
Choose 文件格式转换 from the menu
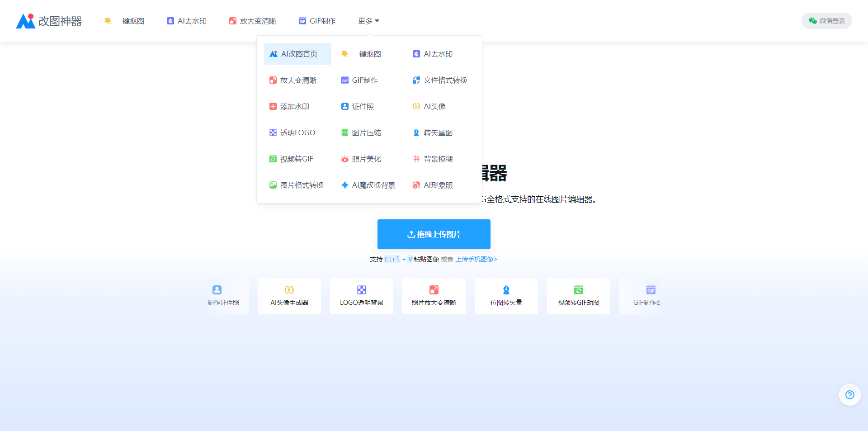pos(440,80)
